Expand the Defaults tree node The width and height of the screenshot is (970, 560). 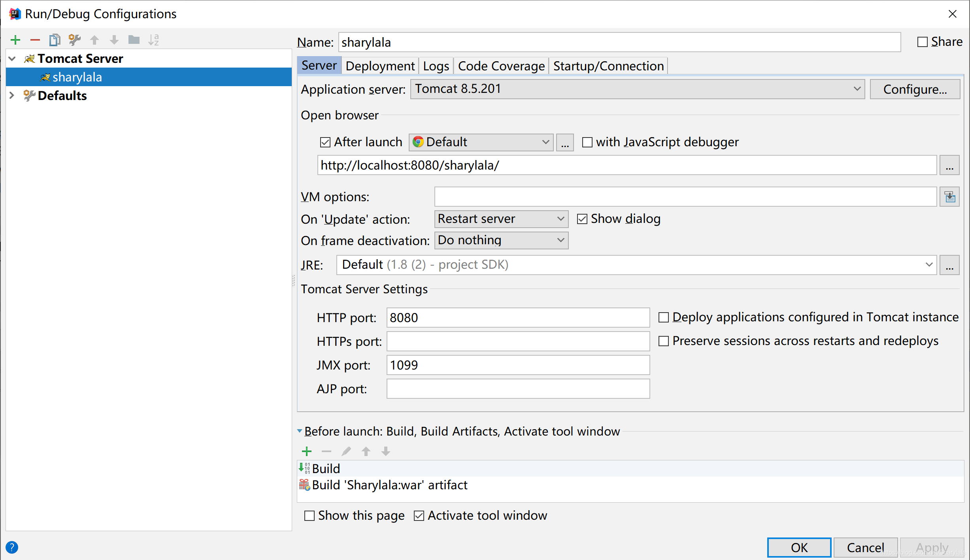(12, 96)
